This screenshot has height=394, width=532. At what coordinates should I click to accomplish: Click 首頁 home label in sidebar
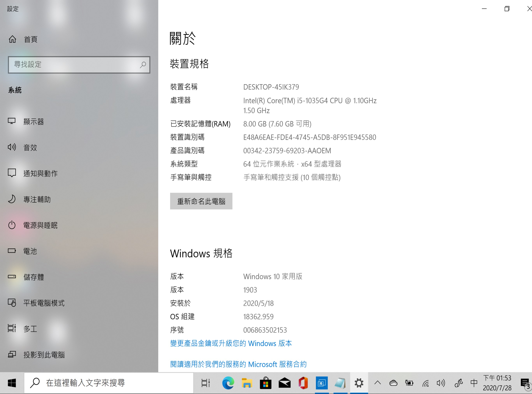pos(31,39)
